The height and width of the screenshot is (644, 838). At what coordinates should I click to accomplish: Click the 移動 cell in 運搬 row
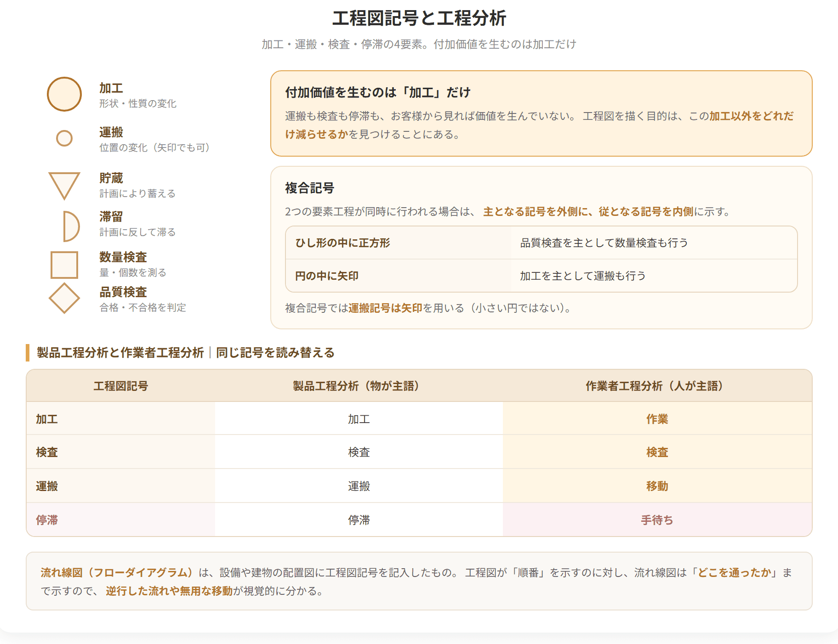657,486
